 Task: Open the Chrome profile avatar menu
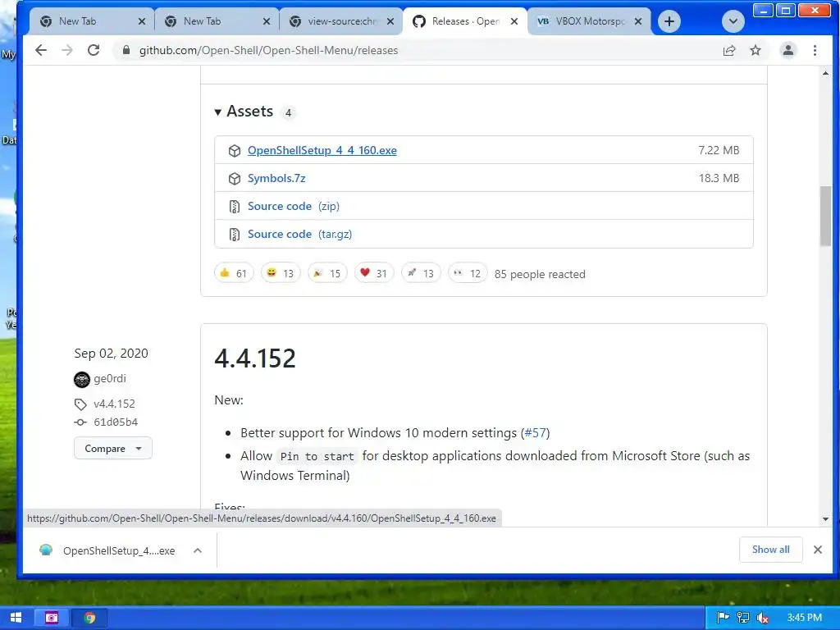[x=788, y=50]
